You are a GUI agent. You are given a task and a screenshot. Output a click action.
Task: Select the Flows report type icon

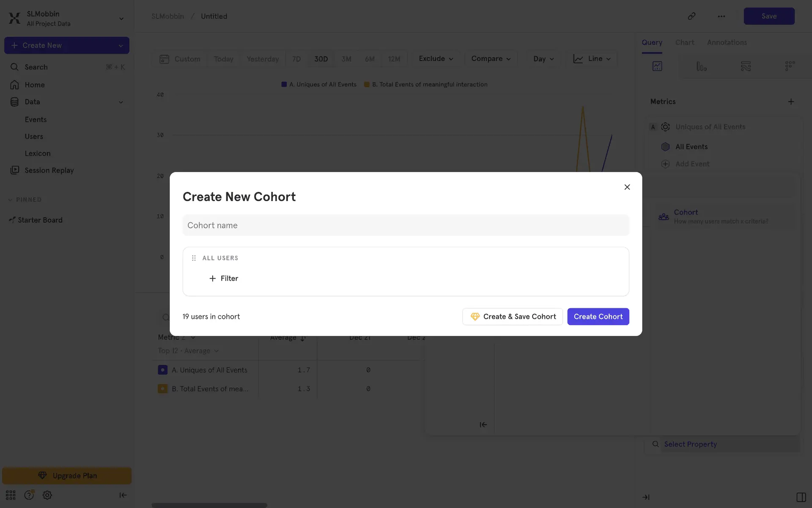[x=746, y=66]
